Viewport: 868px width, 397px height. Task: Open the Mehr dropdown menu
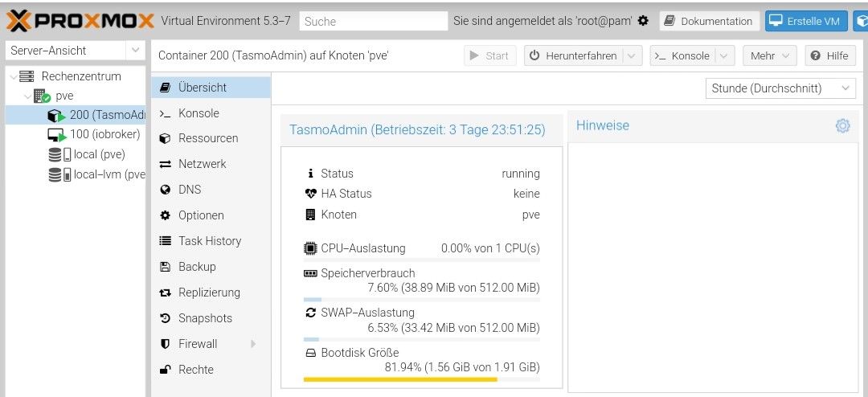coord(769,56)
